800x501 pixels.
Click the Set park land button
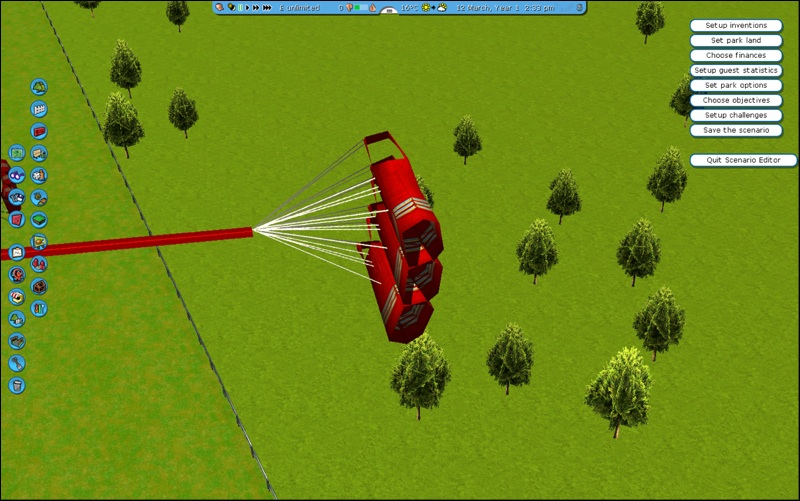pyautogui.click(x=736, y=40)
